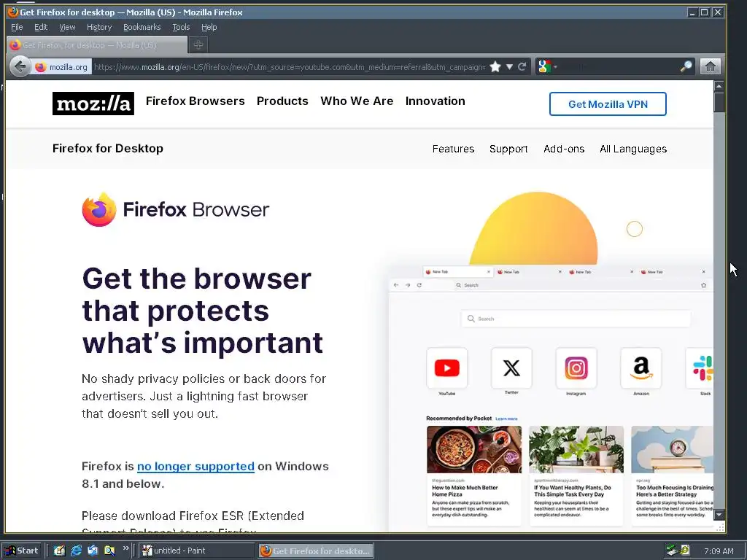The height and width of the screenshot is (560, 747).
Task: Follow the 'no longer supported' link
Action: pos(196,466)
